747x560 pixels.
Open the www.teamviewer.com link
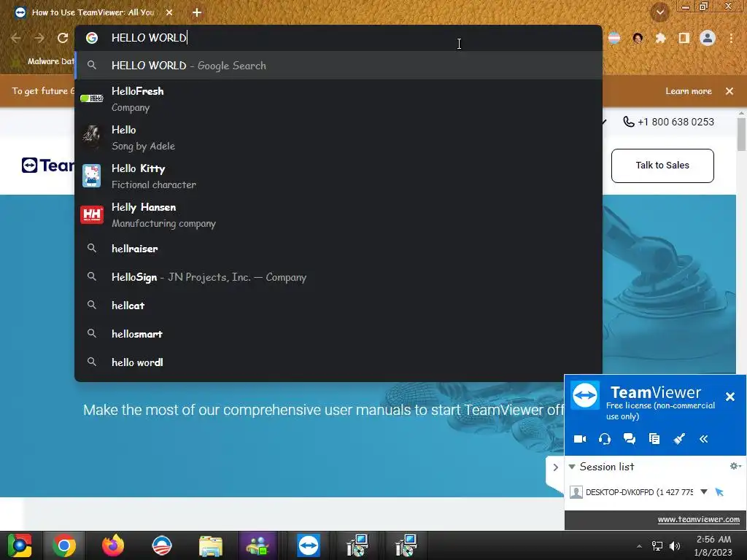coord(698,519)
